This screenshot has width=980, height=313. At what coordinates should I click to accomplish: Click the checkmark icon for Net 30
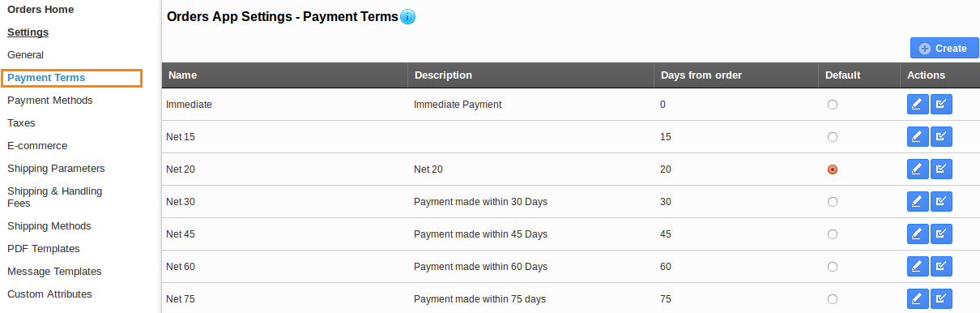click(x=941, y=202)
